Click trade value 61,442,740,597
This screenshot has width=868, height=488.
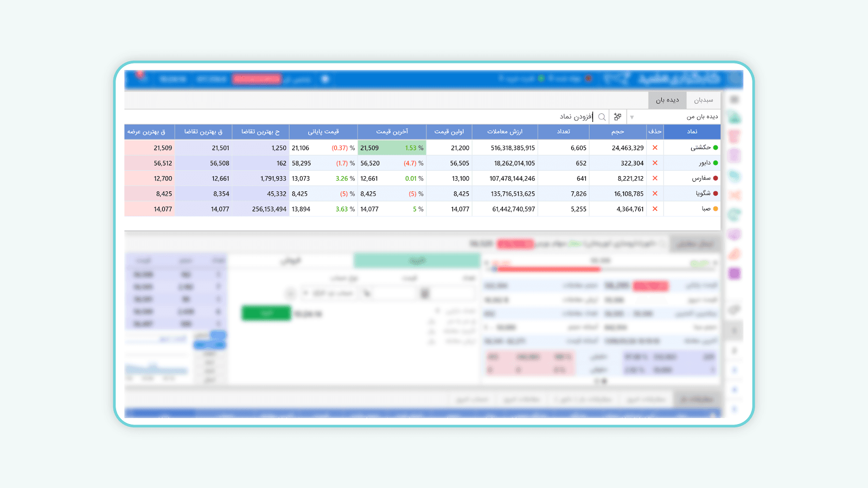tap(514, 209)
